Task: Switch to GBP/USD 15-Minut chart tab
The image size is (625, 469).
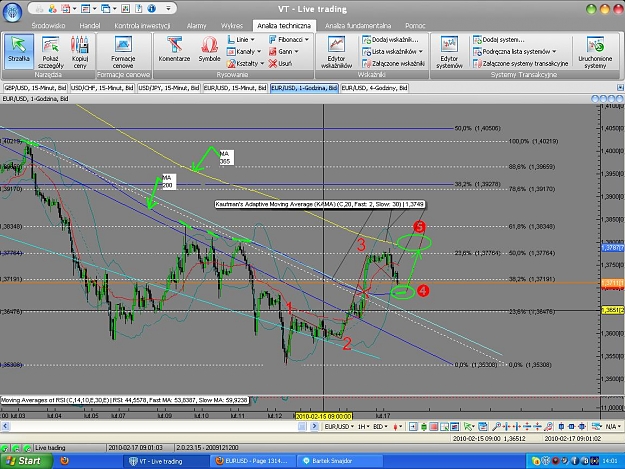Action: pos(35,88)
